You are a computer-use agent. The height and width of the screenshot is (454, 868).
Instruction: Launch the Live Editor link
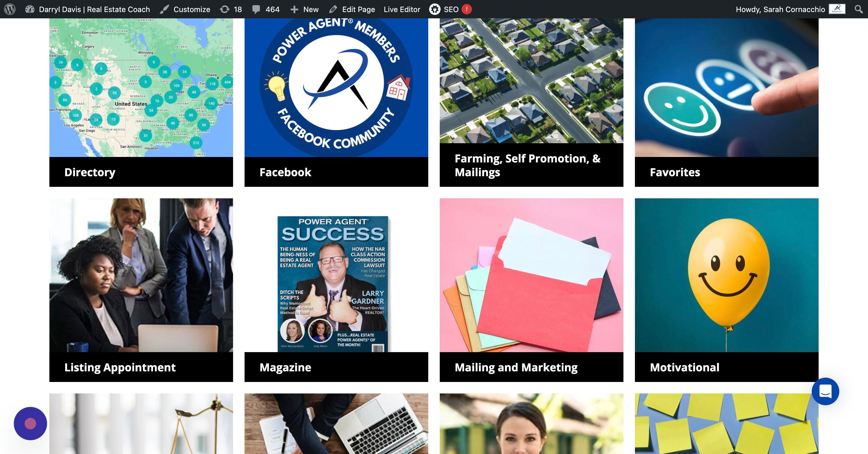[x=402, y=9]
